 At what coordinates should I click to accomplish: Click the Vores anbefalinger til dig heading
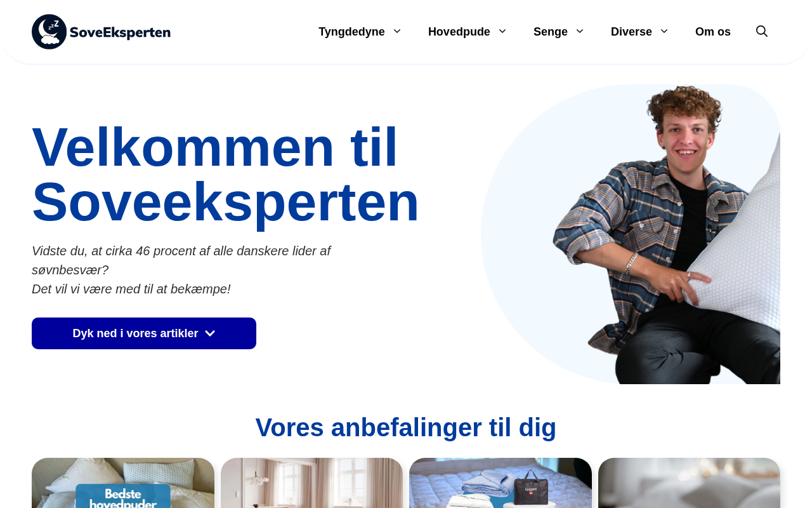406,427
